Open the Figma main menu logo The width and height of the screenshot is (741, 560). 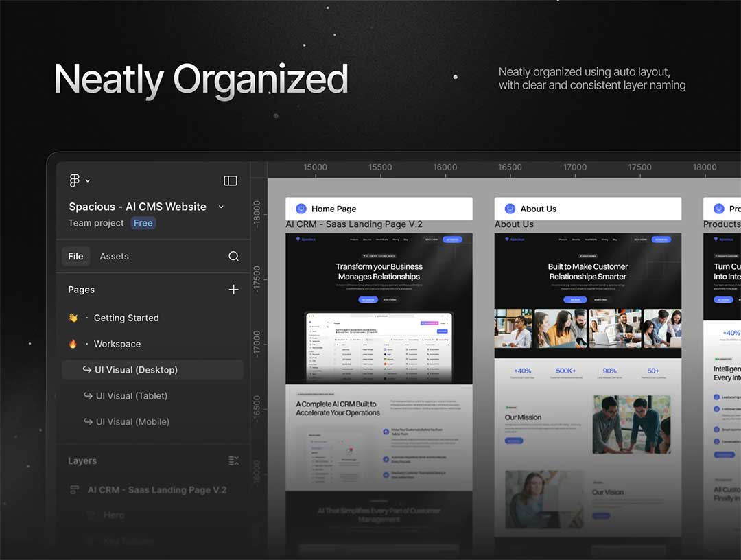click(75, 180)
